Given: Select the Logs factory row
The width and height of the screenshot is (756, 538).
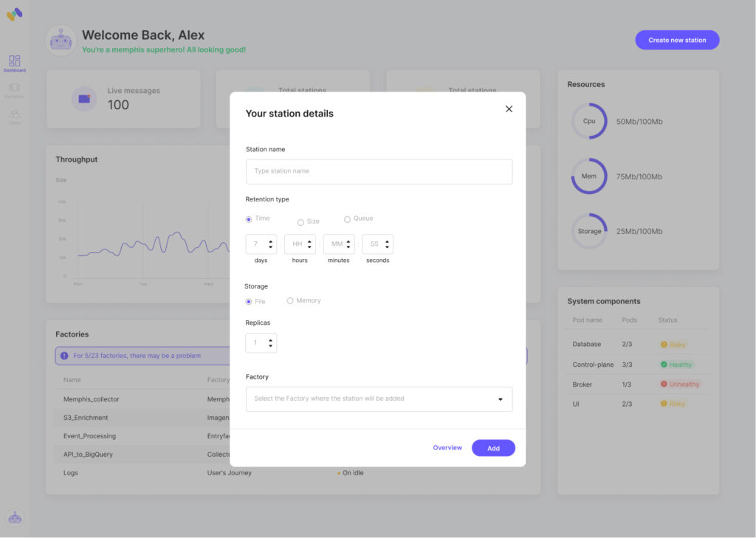Looking at the screenshot, I should [292, 473].
